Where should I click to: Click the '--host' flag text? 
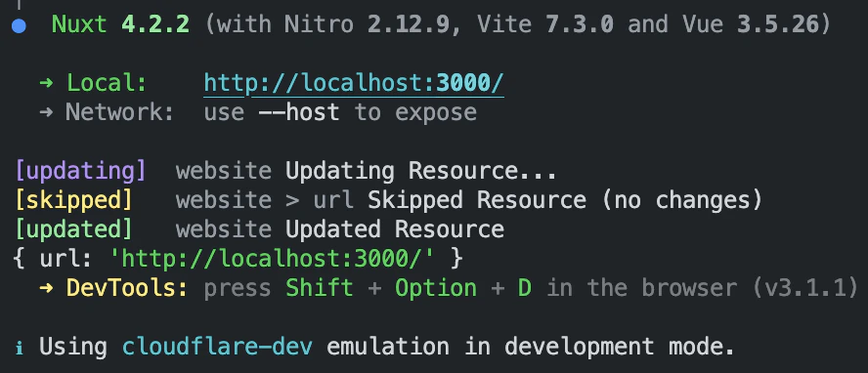299,112
